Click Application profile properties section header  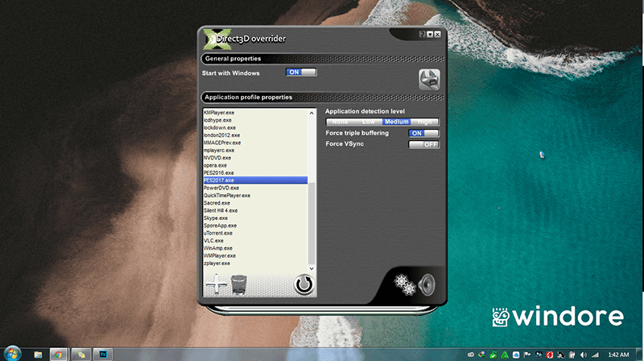[323, 98]
